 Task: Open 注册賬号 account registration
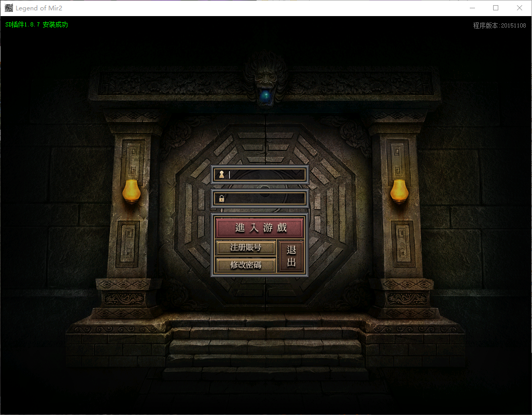[246, 247]
